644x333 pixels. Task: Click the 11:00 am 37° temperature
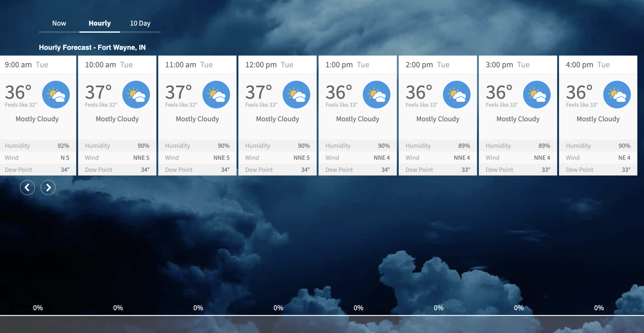(179, 92)
